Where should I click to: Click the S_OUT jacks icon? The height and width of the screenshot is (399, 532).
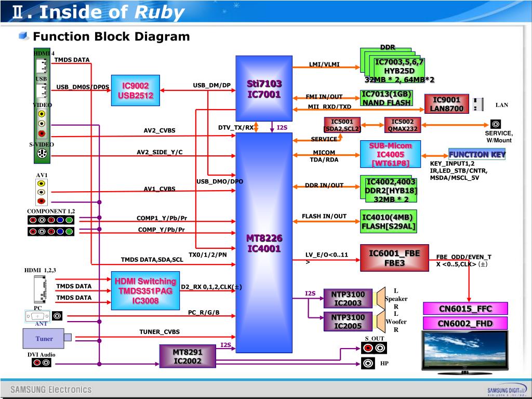[x=374, y=348]
